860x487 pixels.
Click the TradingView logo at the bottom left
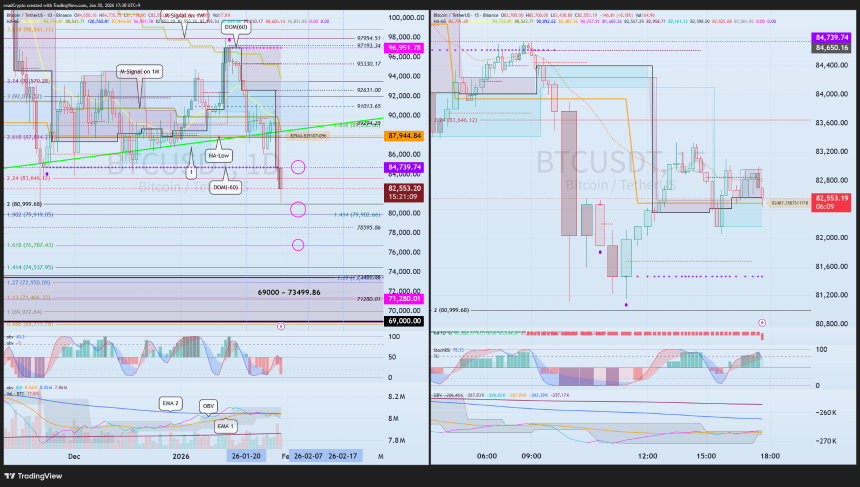pyautogui.click(x=33, y=476)
